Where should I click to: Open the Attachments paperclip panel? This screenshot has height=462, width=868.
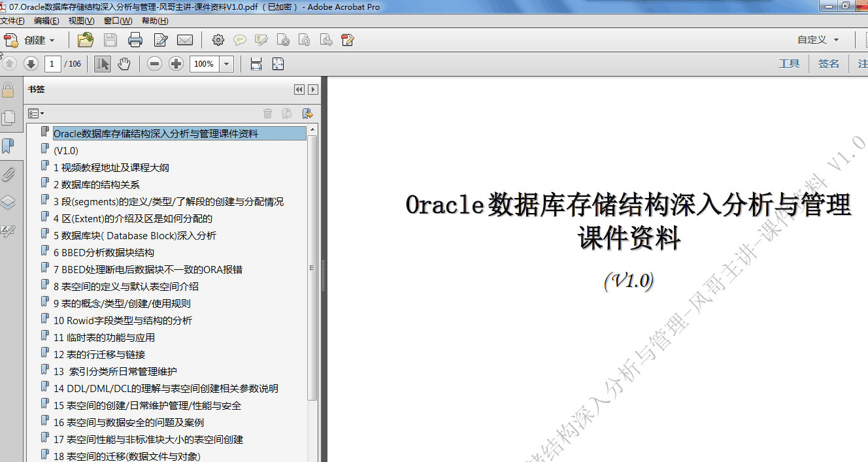click(8, 174)
